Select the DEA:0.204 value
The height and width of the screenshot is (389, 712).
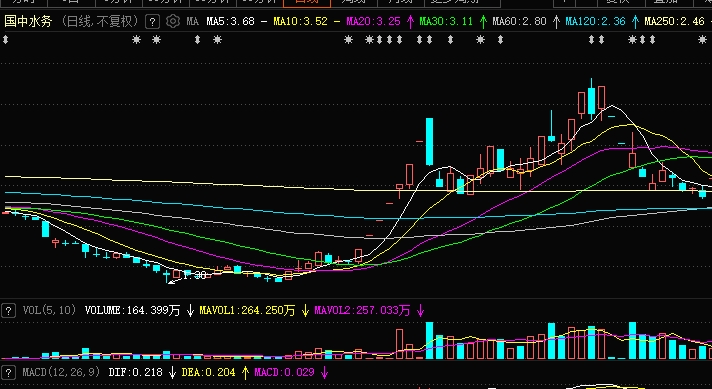(x=208, y=373)
